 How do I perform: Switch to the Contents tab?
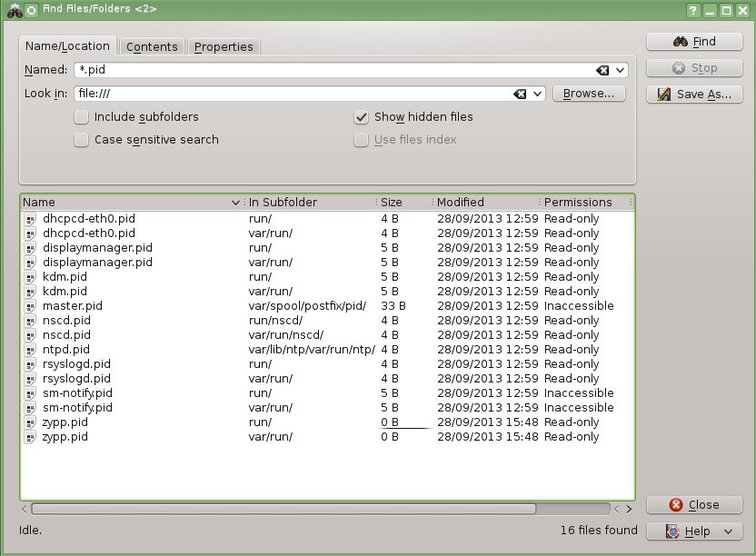(152, 47)
